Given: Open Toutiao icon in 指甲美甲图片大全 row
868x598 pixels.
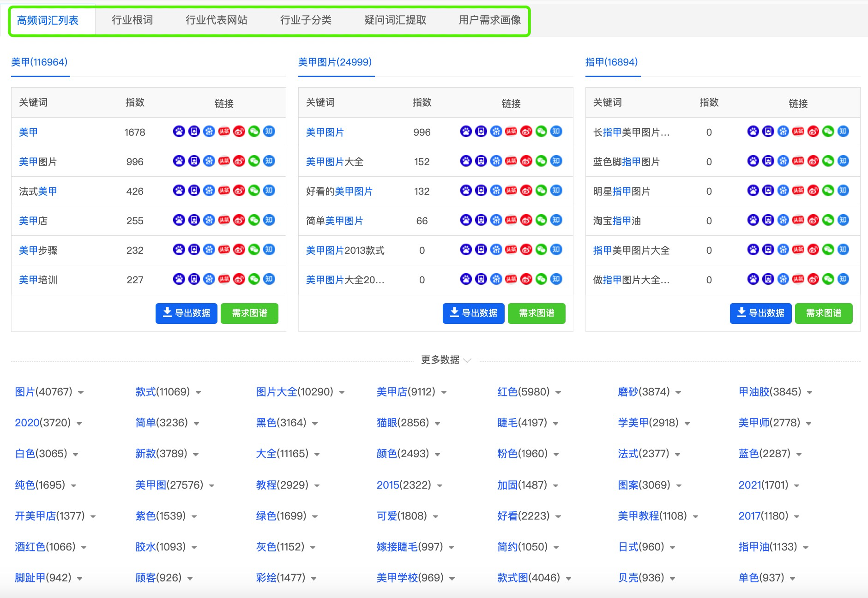Looking at the screenshot, I should point(798,250).
